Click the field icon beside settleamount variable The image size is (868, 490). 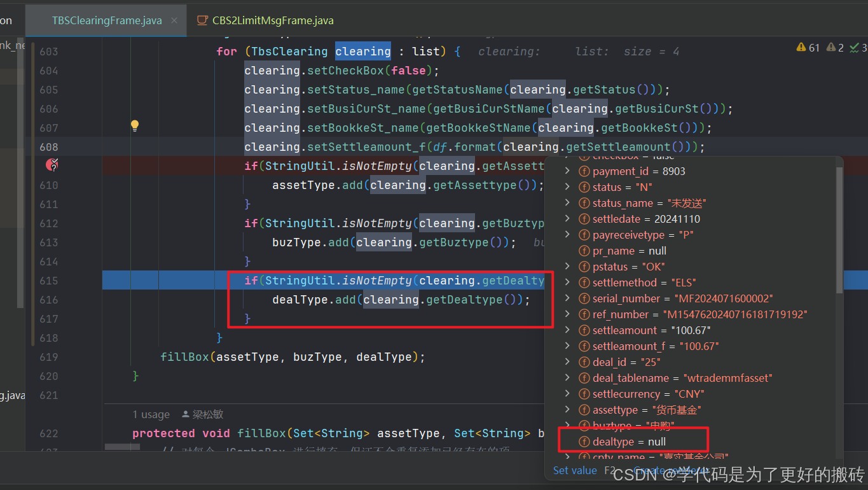pyautogui.click(x=584, y=330)
